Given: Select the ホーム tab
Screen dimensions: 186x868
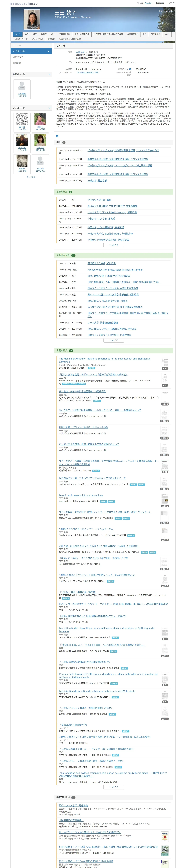Looking at the screenshot, I should (18, 34).
